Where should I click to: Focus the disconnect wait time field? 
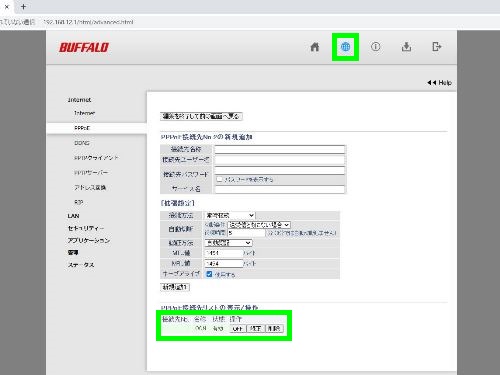pyautogui.click(x=246, y=233)
